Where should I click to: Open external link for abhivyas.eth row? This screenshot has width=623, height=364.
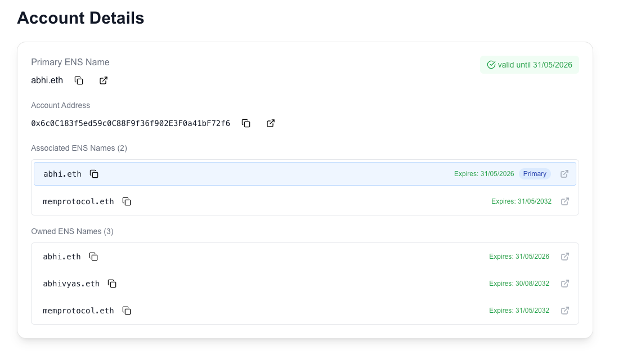click(565, 284)
